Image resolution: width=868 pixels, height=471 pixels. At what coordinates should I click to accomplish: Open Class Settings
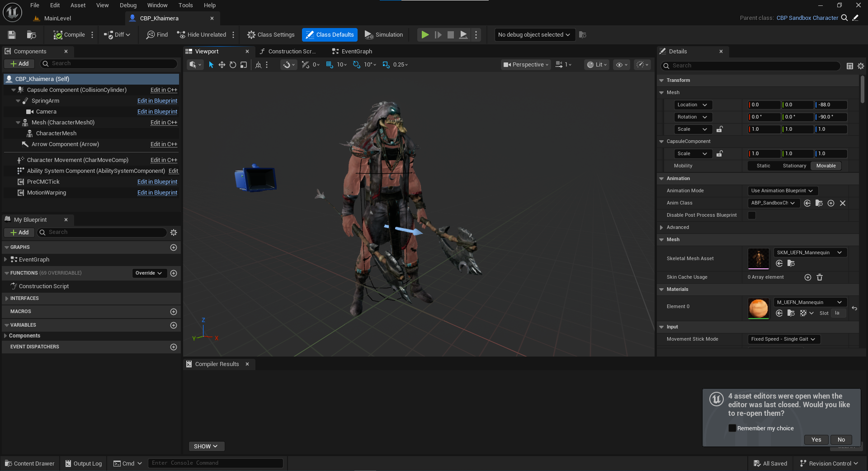pos(271,35)
